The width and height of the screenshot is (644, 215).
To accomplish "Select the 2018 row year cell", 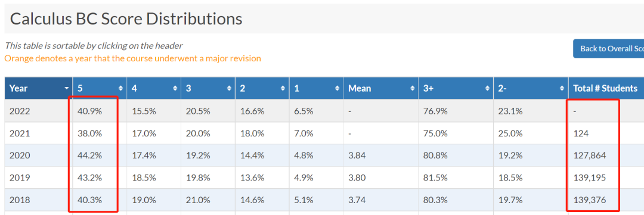I will click(x=39, y=200).
